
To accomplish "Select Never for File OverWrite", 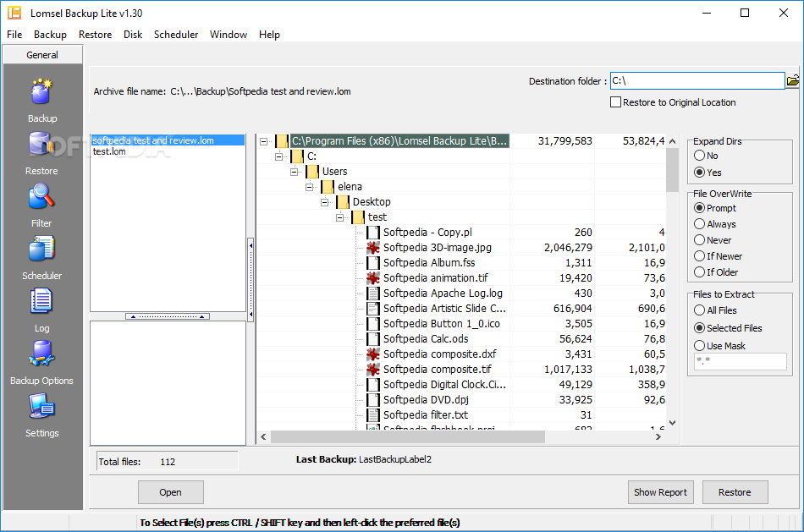I will (699, 240).
